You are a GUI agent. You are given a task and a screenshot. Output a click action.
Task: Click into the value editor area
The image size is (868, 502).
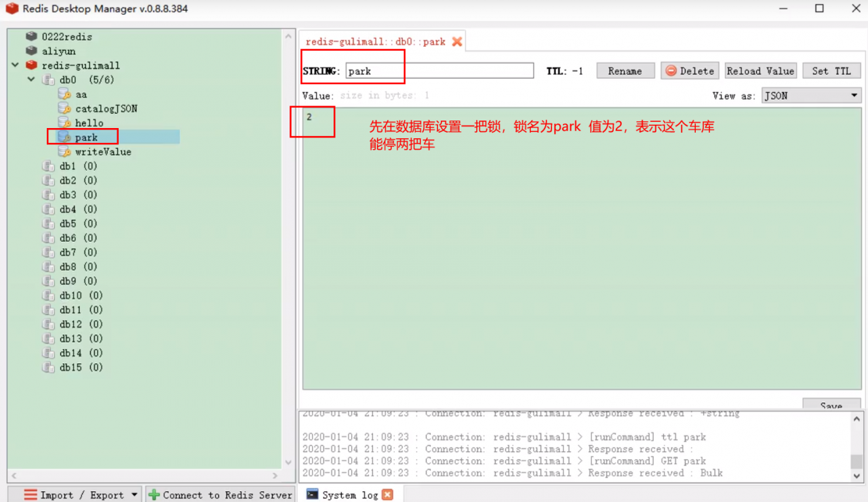pos(582,249)
